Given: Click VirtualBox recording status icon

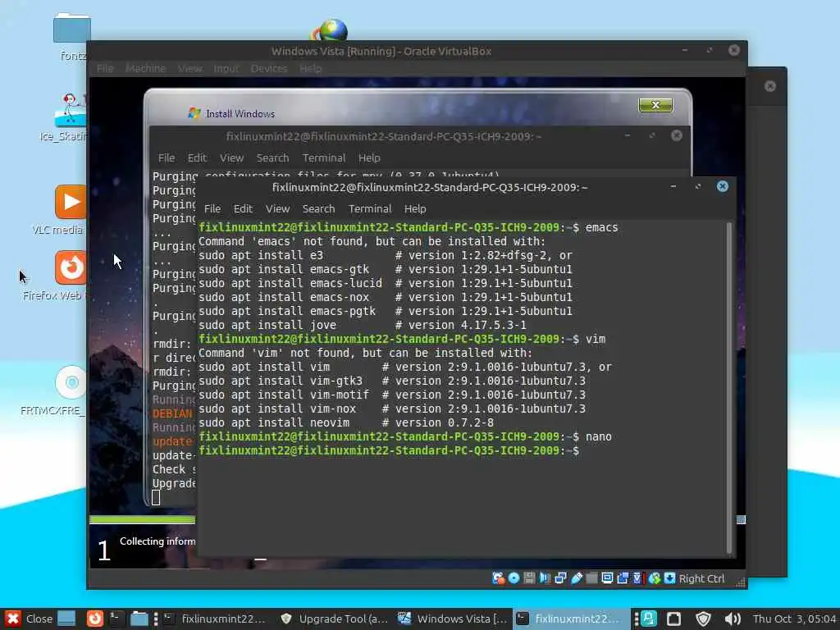Looking at the screenshot, I should click(623, 578).
